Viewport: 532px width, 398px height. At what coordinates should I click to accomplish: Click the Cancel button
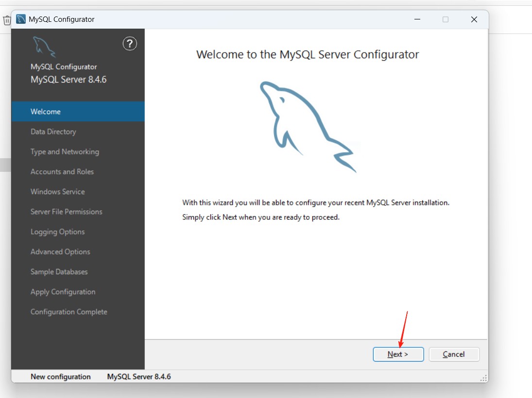454,354
